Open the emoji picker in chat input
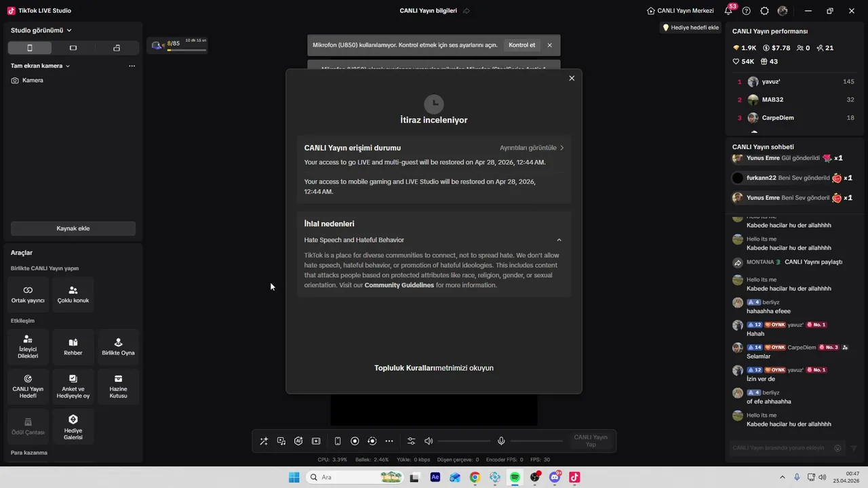Screen dimensions: 868x488 837,448
